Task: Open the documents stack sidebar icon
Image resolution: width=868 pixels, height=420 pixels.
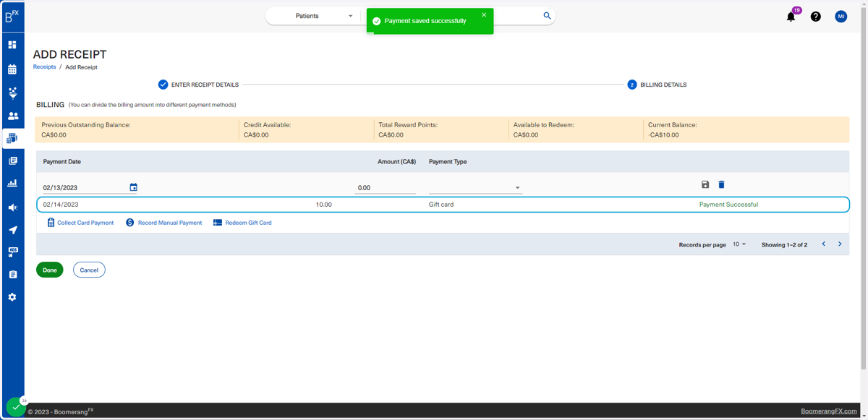Action: pyautogui.click(x=12, y=160)
